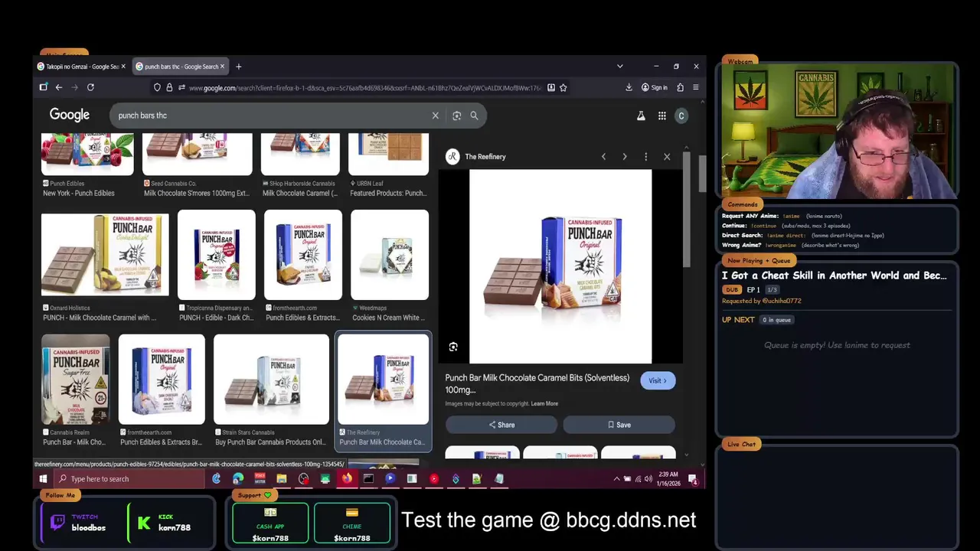
Task: Click the Type here to search box
Action: (128, 479)
